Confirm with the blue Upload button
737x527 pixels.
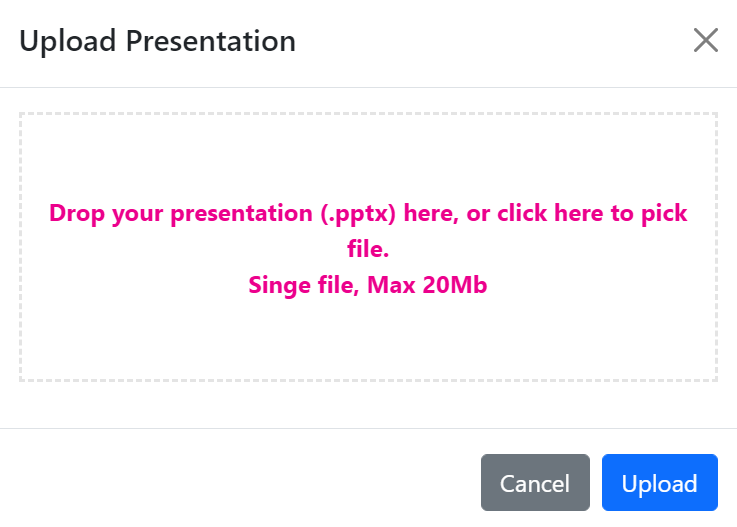pos(659,483)
